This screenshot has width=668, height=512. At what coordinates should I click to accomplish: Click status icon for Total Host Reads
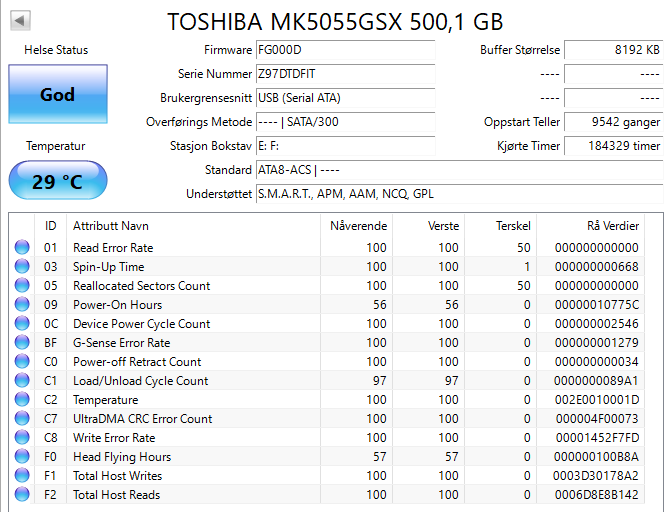click(x=22, y=494)
